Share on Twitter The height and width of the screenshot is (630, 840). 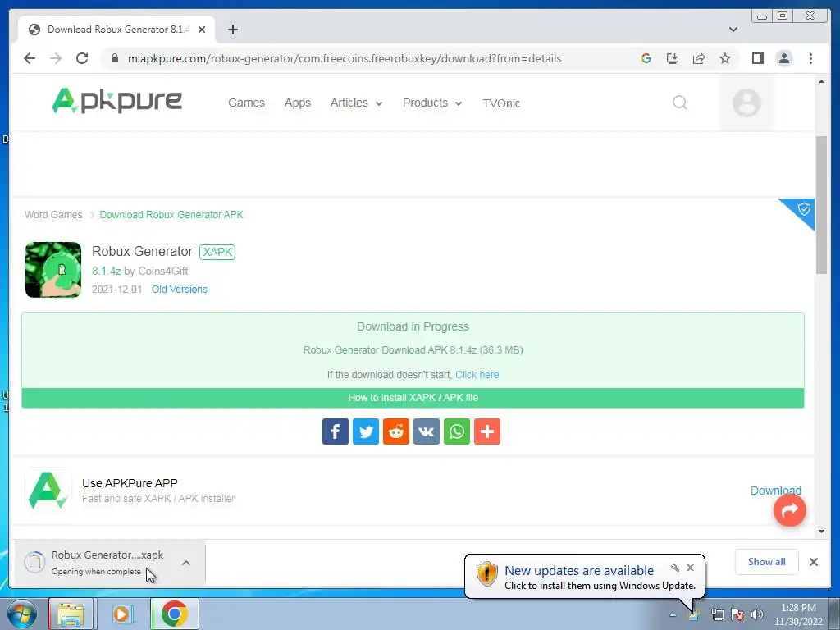click(366, 431)
